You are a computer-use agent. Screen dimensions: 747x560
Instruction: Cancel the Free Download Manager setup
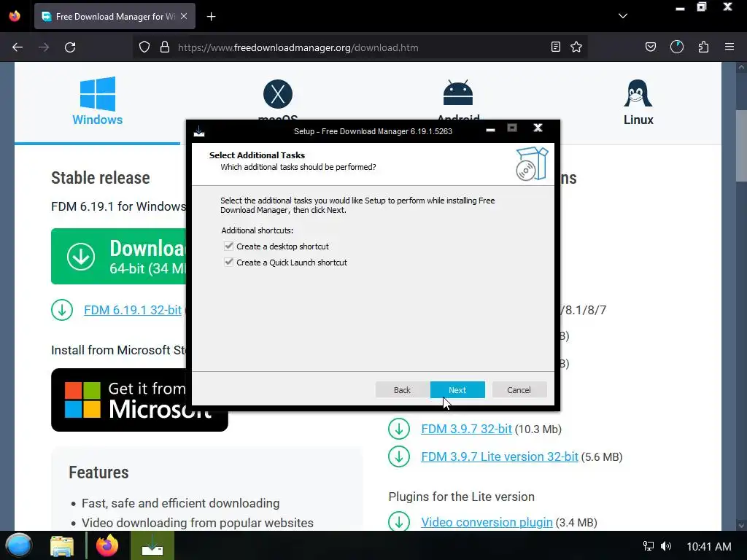[x=519, y=390]
